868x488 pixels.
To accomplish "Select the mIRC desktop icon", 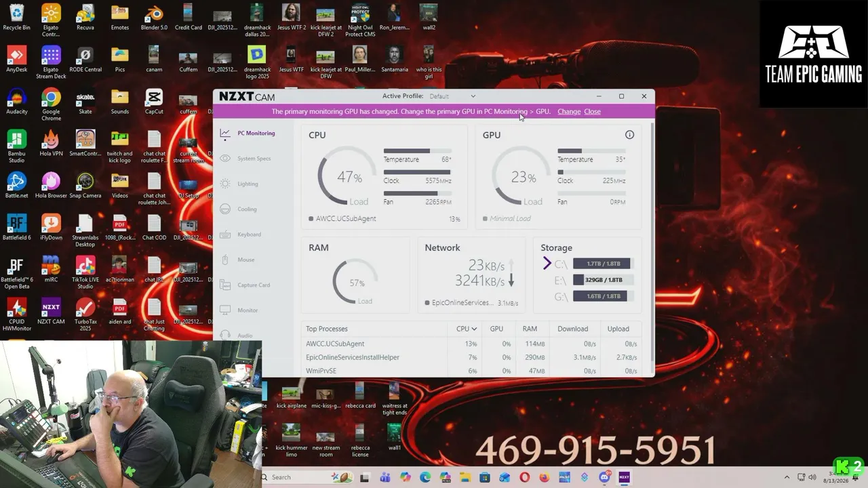I will tap(51, 270).
